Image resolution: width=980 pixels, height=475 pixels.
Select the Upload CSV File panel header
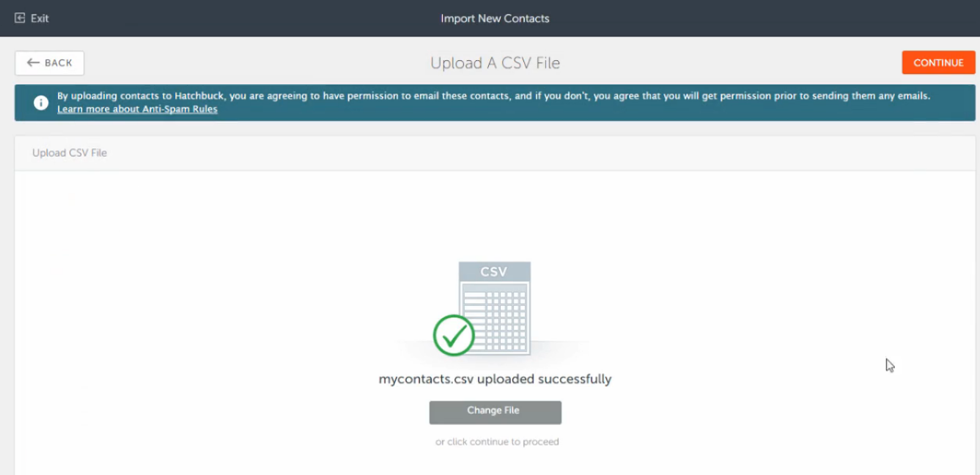tap(70, 153)
